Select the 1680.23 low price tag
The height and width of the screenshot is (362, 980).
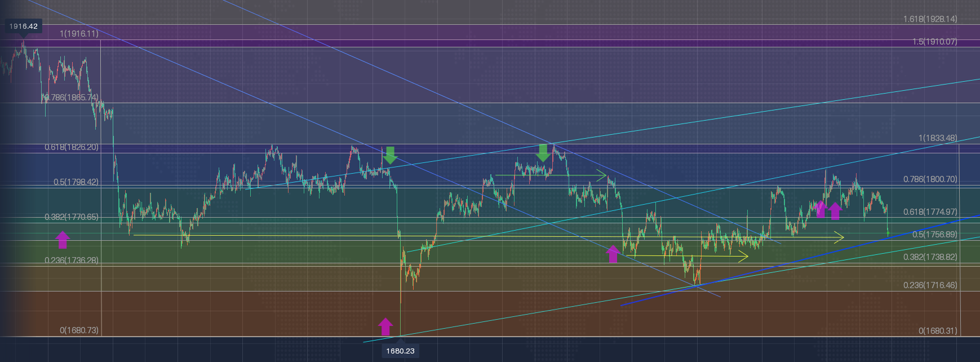coord(400,351)
